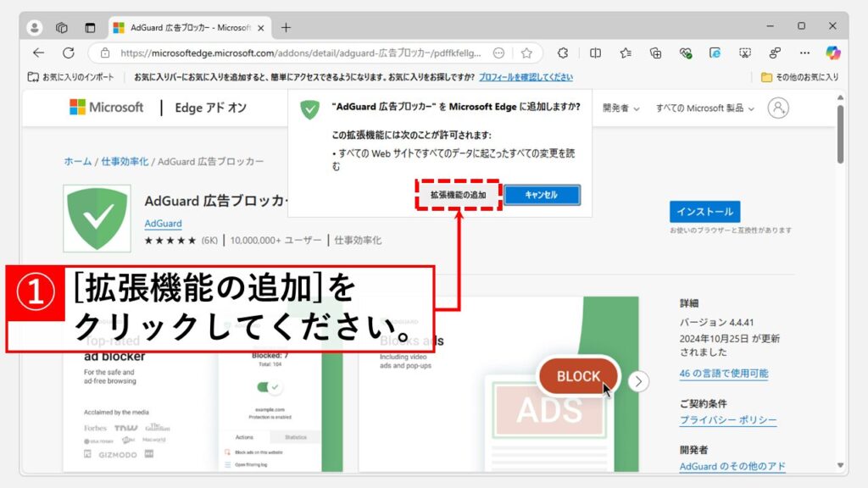
Task: Click 拡張機能の追加 button in dialog
Action: coord(459,195)
